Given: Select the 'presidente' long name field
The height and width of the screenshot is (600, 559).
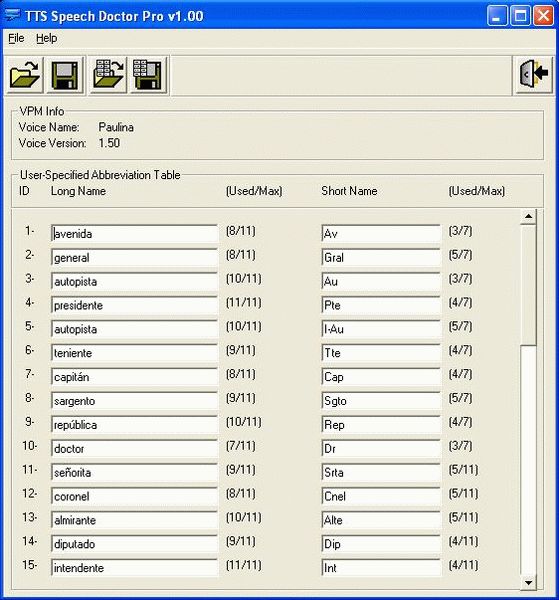Looking at the screenshot, I should coord(134,305).
